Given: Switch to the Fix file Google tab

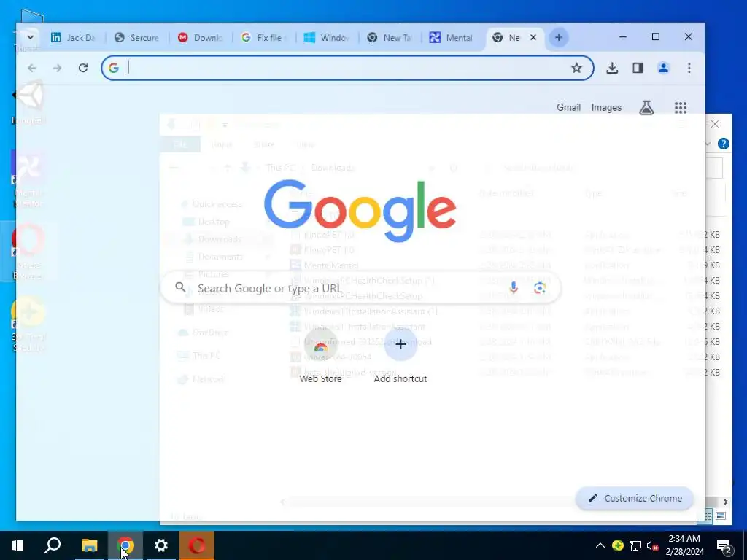Looking at the screenshot, I should click(x=263, y=38).
